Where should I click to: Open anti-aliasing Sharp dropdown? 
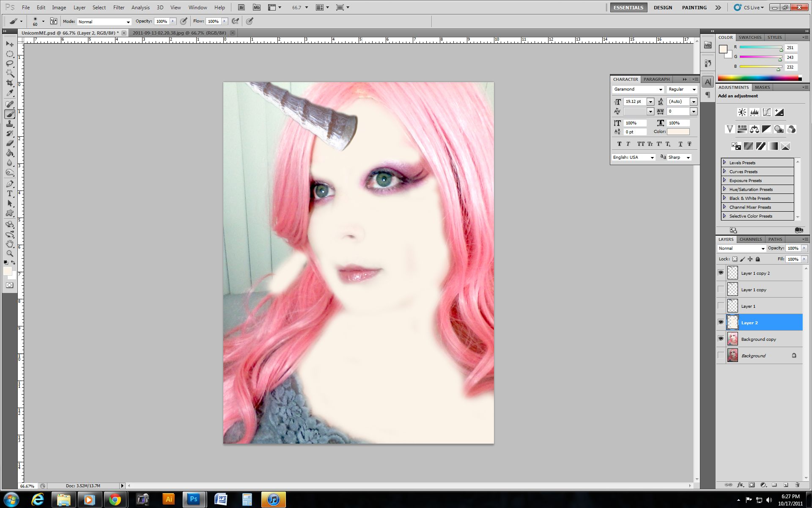679,157
